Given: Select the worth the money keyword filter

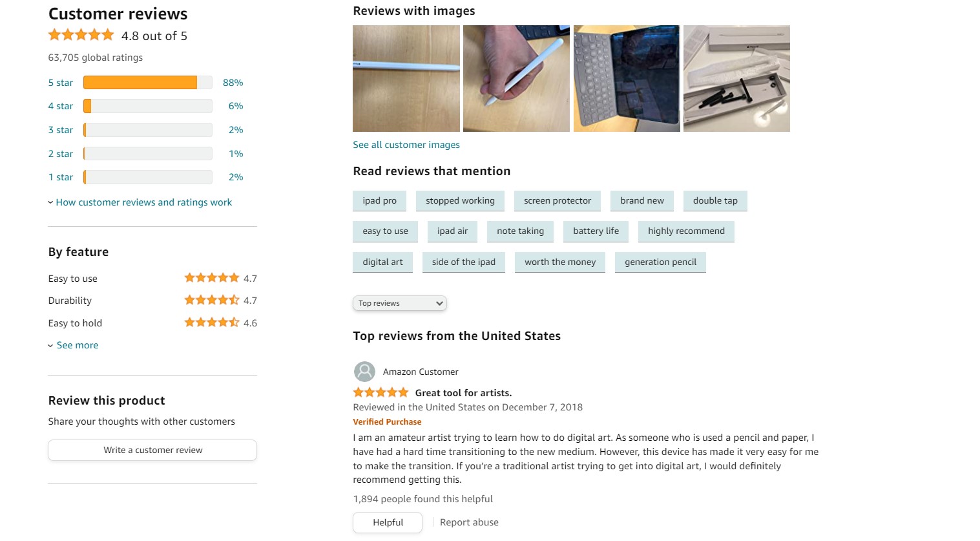Looking at the screenshot, I should [x=559, y=262].
